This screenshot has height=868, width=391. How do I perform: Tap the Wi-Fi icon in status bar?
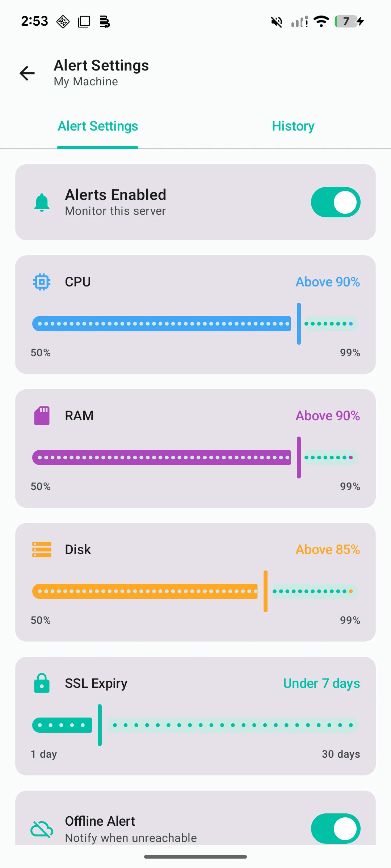[x=321, y=21]
